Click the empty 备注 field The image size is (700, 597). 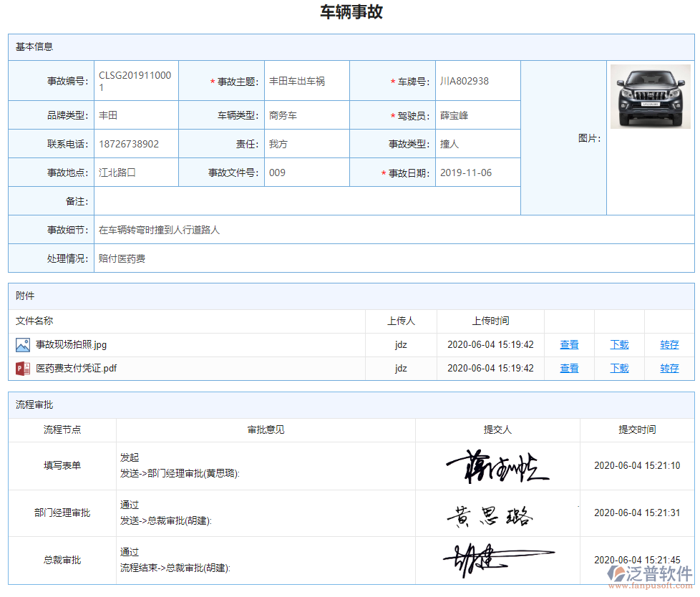306,201
